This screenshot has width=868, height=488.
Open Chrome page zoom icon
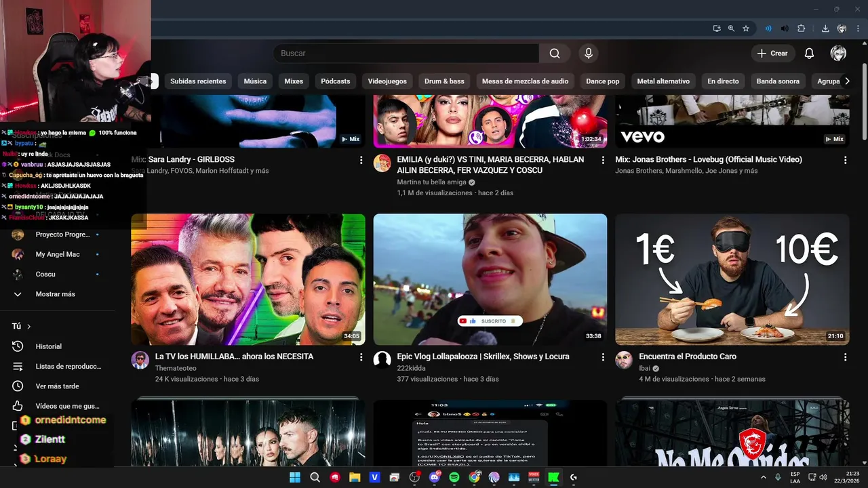[x=731, y=28]
